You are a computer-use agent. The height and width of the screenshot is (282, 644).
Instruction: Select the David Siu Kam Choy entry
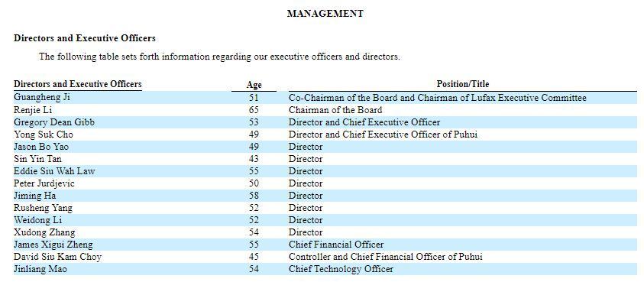57,257
